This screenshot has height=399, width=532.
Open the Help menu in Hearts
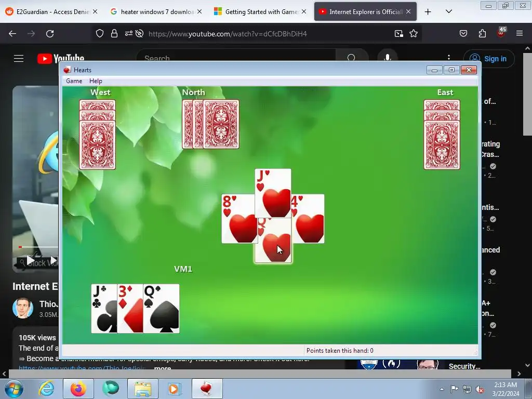tap(96, 81)
